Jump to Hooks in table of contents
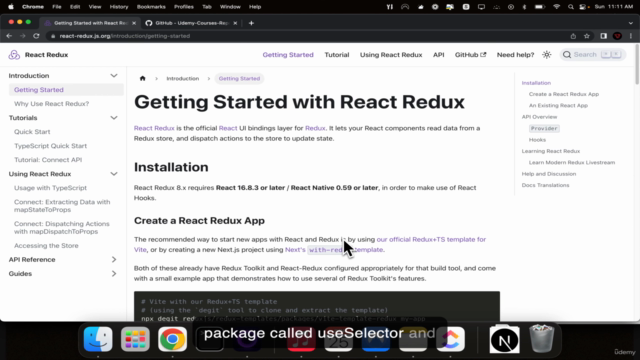 pos(537,140)
